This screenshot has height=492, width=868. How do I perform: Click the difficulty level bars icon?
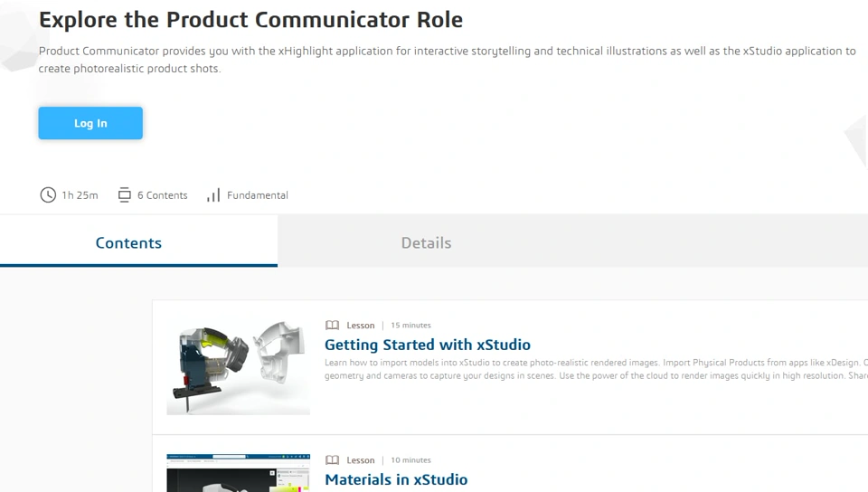point(213,194)
